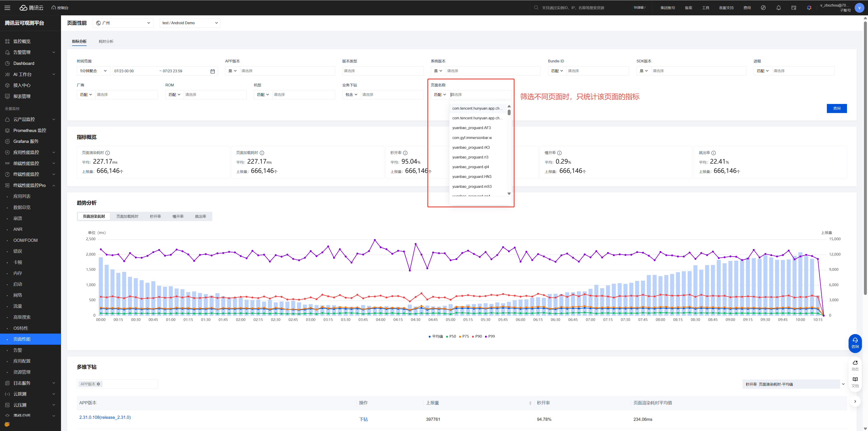
Task: Remove the APP版本 tag filter
Action: point(98,384)
